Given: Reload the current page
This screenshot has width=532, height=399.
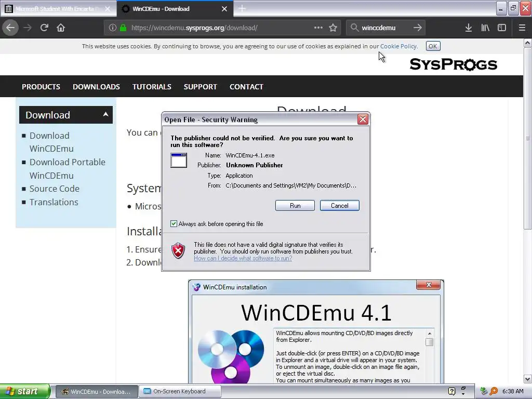Looking at the screenshot, I should tap(44, 28).
